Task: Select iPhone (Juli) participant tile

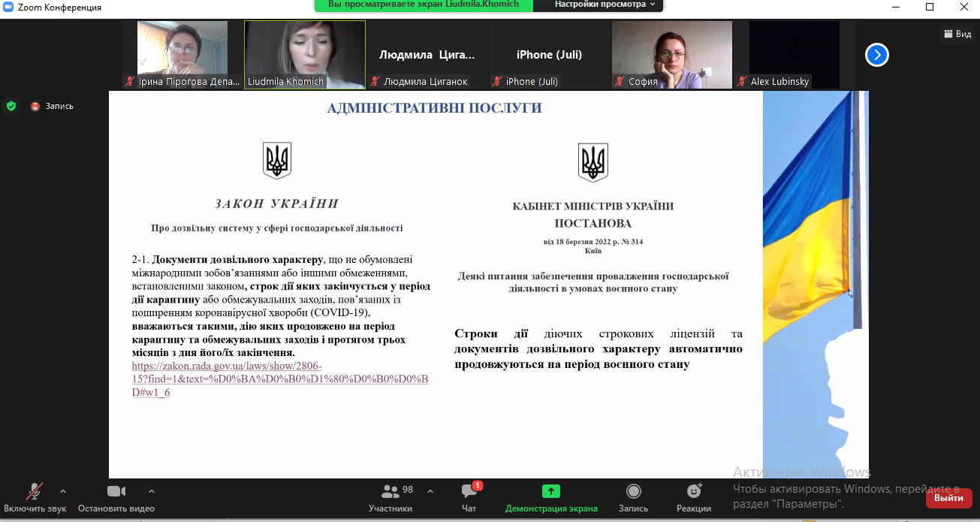Action: 550,54
